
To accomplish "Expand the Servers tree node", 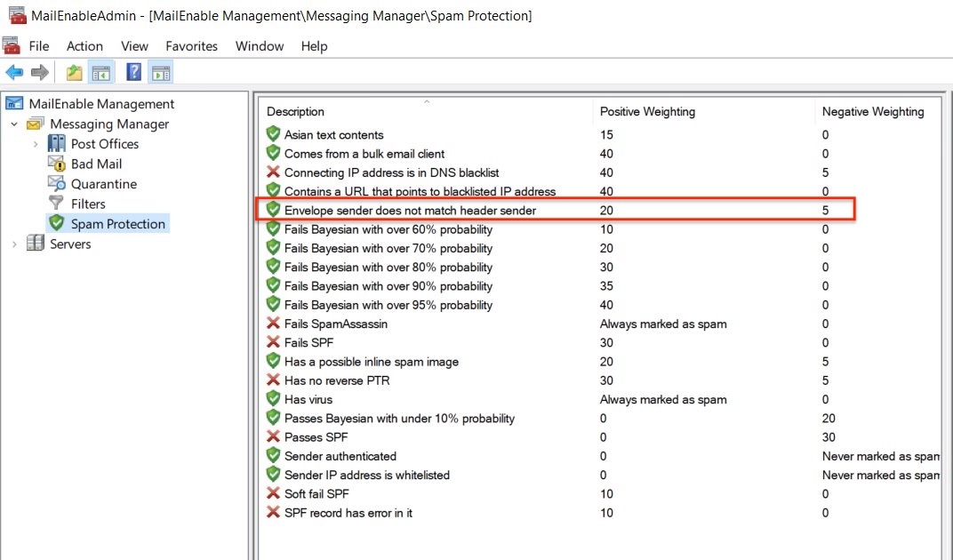I will 14,244.
